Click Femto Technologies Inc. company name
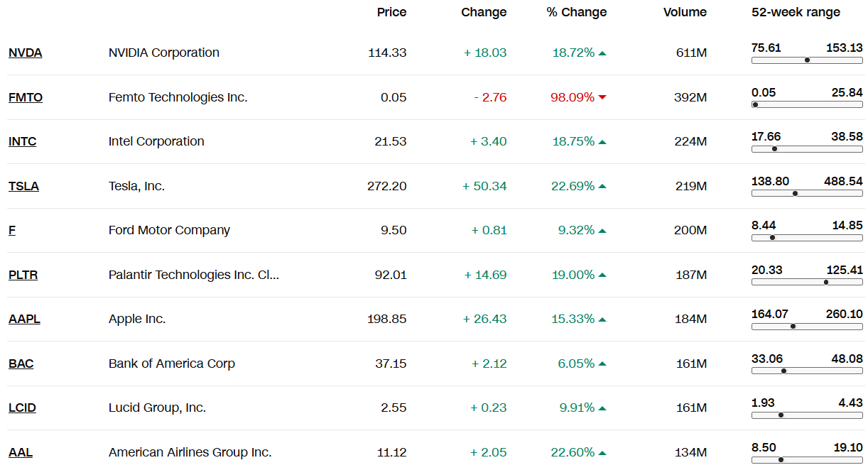Image resolution: width=868 pixels, height=470 pixels. pyautogui.click(x=178, y=97)
